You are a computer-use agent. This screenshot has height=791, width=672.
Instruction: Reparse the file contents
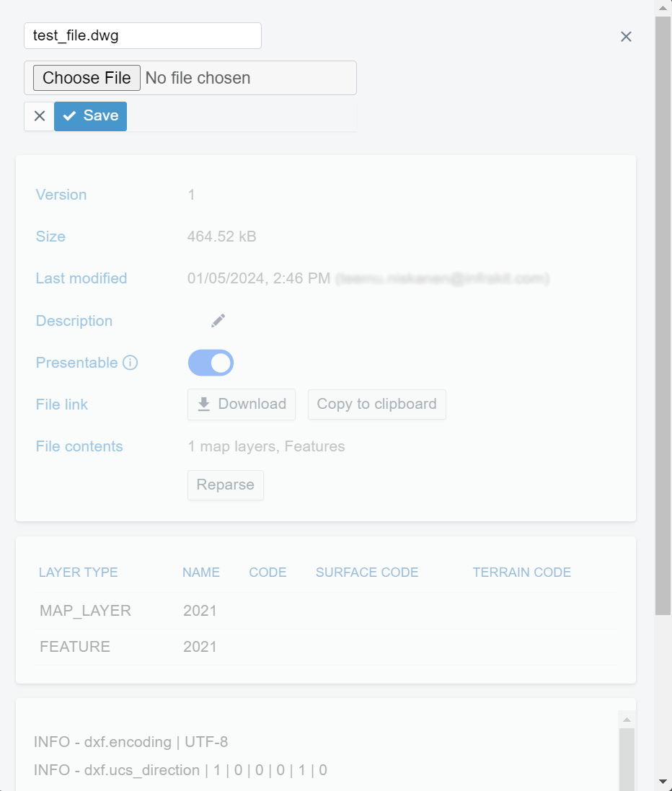point(226,485)
